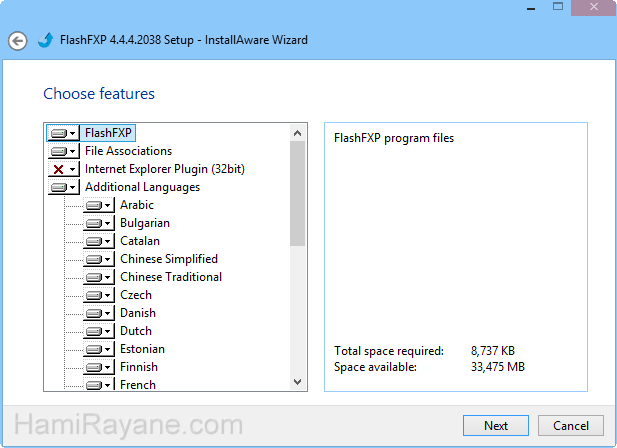This screenshot has height=448, width=617.
Task: Open install options dropdown for Catalan
Action: pyautogui.click(x=98, y=241)
